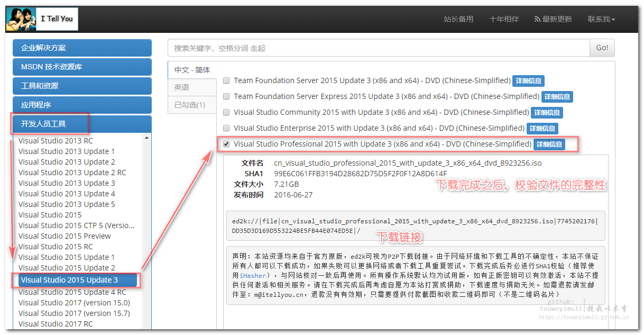Check Team Foundation Server Express 2015 checkbox

[x=226, y=97]
